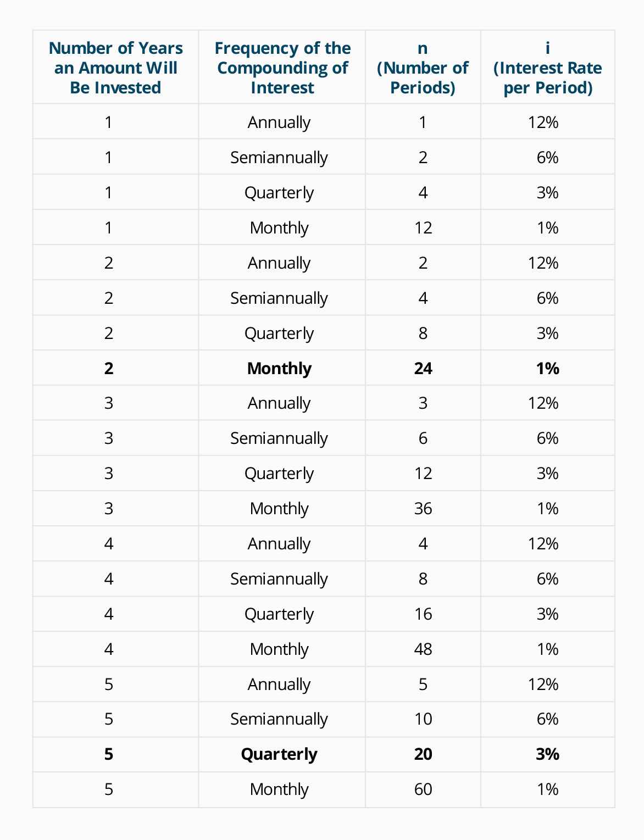Click the cell showing 60 periods
The image size is (644, 840).
click(x=423, y=789)
